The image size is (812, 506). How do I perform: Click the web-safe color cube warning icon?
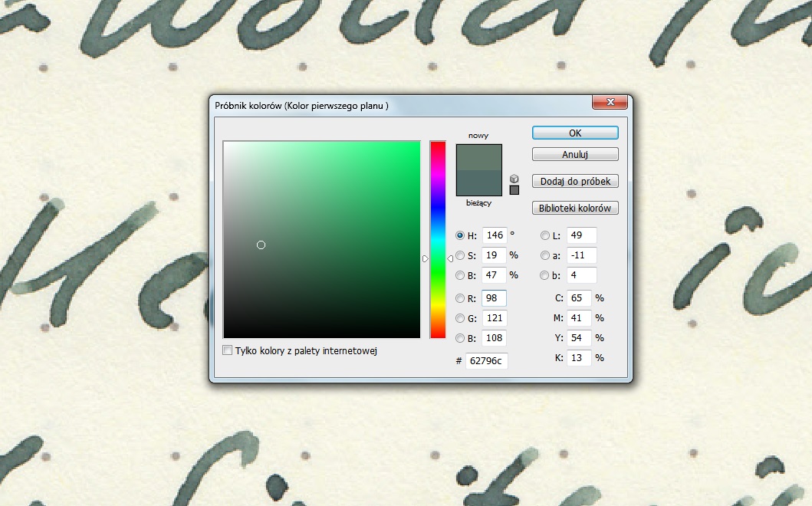[x=514, y=179]
